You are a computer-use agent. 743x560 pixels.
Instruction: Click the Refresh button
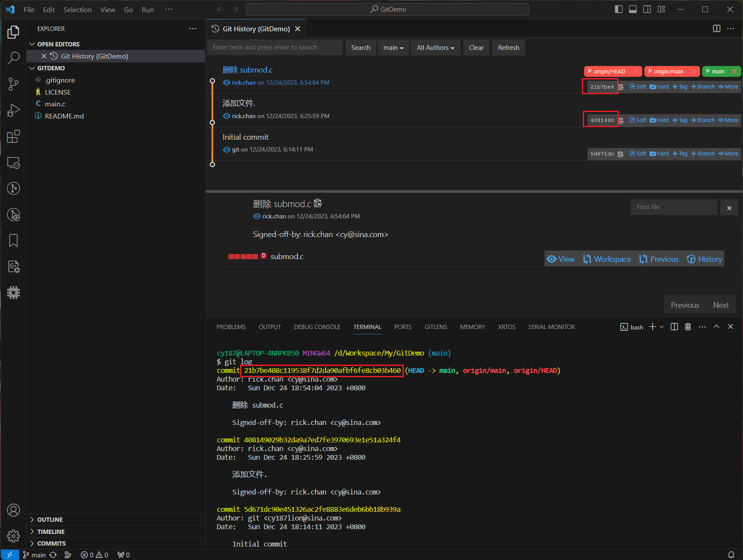tap(509, 48)
